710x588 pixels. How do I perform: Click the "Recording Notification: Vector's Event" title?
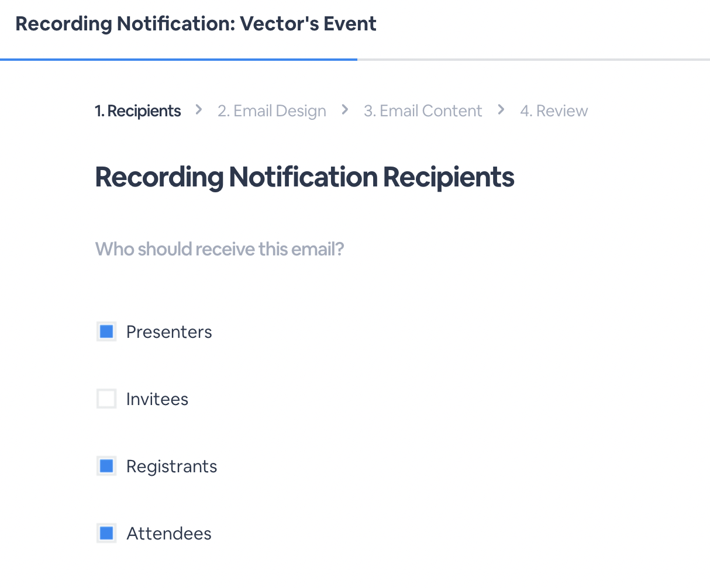point(195,23)
